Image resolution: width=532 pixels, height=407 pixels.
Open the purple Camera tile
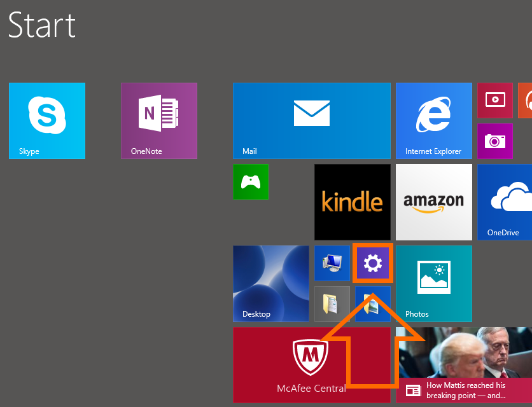(495, 141)
